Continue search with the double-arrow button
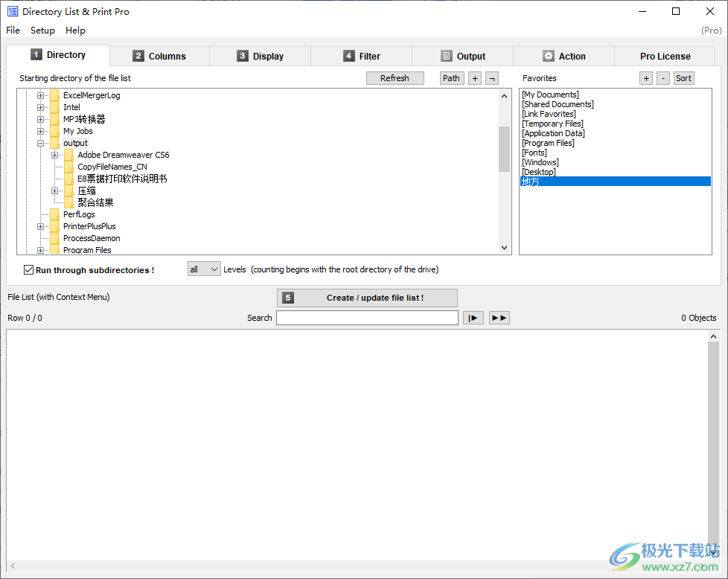The width and height of the screenshot is (728, 579). [x=499, y=317]
